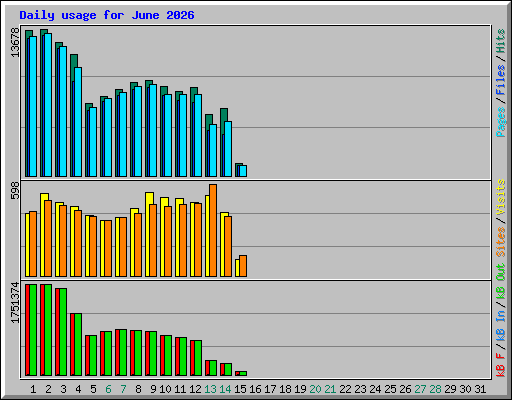
Task: Click day 2 on the x-axis
Action: pyautogui.click(x=48, y=389)
